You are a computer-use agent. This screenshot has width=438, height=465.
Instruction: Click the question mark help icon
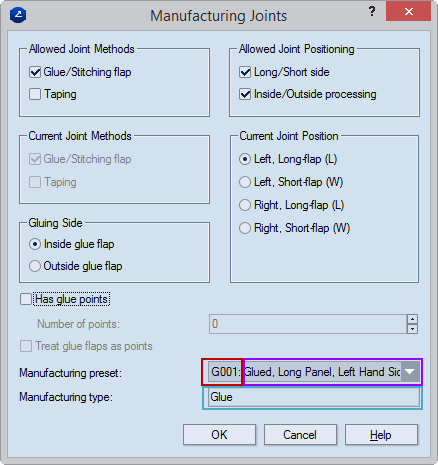(x=372, y=12)
